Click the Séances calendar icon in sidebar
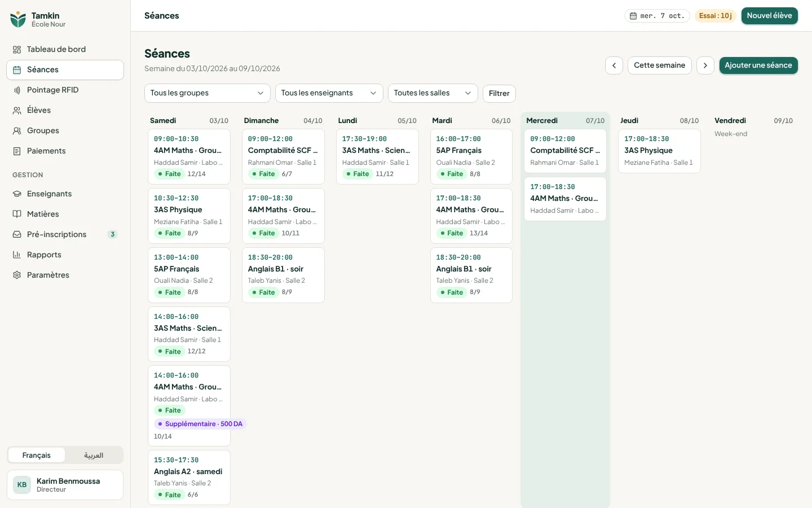 pos(17,70)
